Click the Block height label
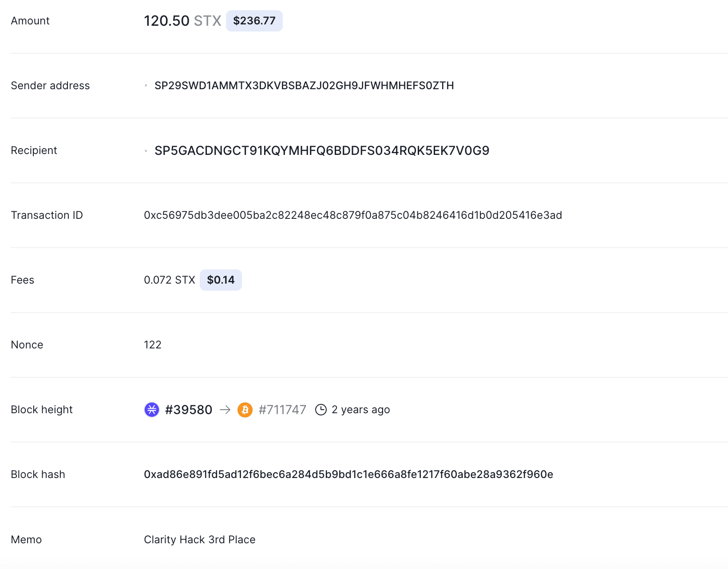The width and height of the screenshot is (728, 569). [42, 410]
